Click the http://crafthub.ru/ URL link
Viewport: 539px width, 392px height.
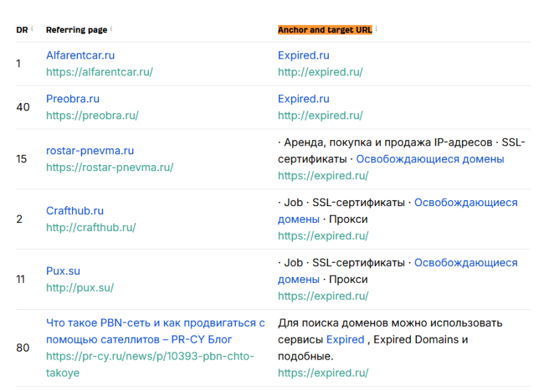tap(91, 228)
